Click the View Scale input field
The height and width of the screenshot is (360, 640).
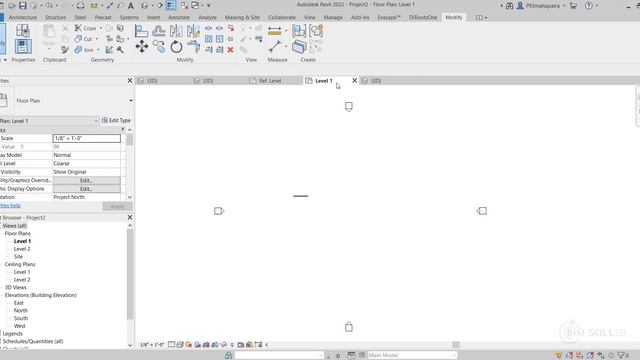[87, 138]
